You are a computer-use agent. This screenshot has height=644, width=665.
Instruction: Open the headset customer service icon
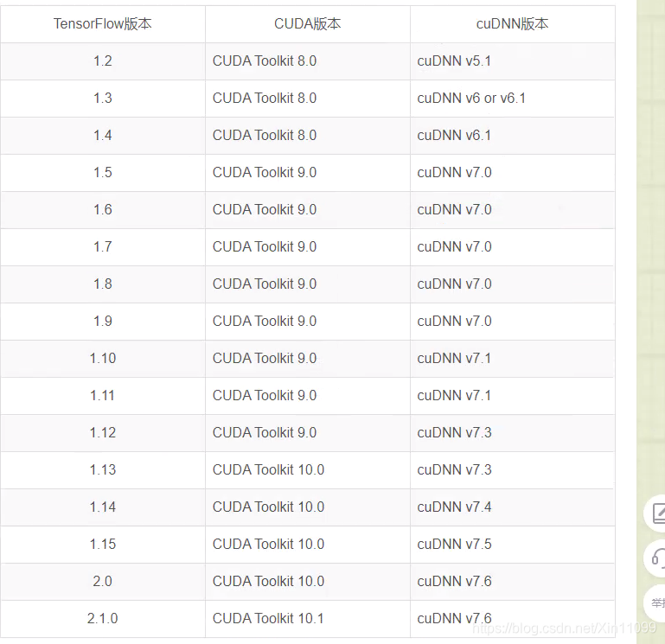pos(656,558)
